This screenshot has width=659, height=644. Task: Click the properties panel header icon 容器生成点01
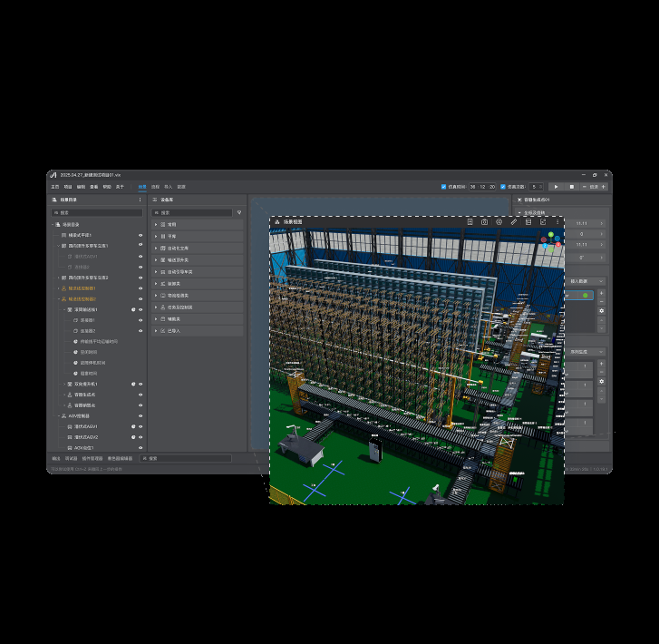click(519, 200)
